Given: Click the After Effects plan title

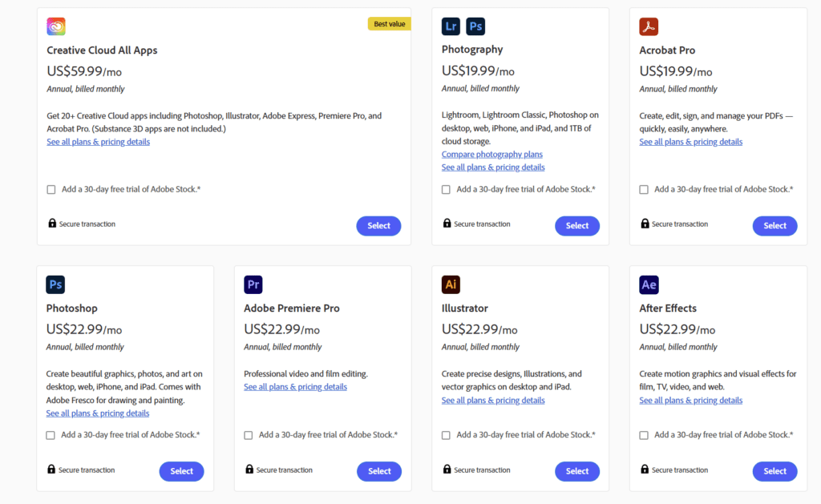Looking at the screenshot, I should pos(668,308).
